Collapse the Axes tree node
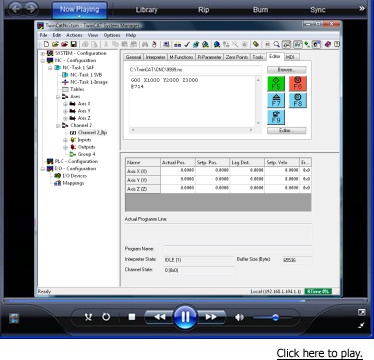The width and height of the screenshot is (374, 360). (x=58, y=97)
